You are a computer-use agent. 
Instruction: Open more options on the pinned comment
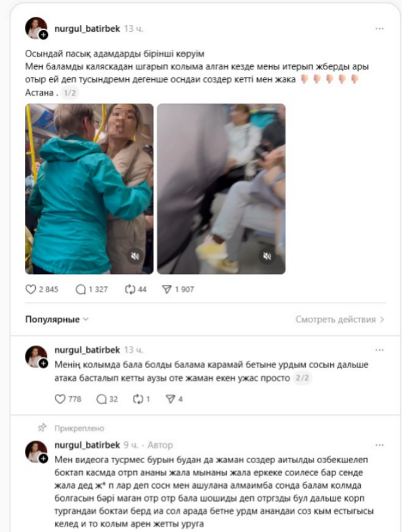379,445
